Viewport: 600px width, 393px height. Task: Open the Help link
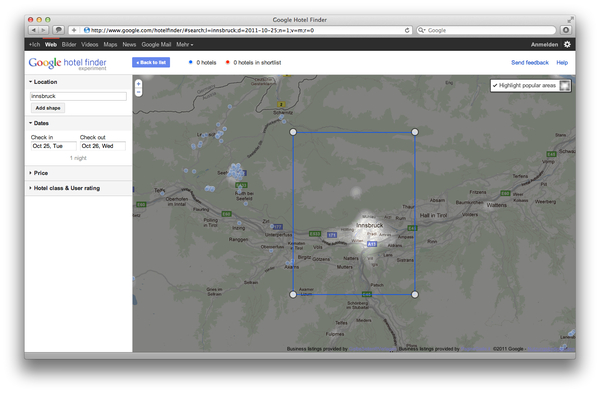point(562,62)
